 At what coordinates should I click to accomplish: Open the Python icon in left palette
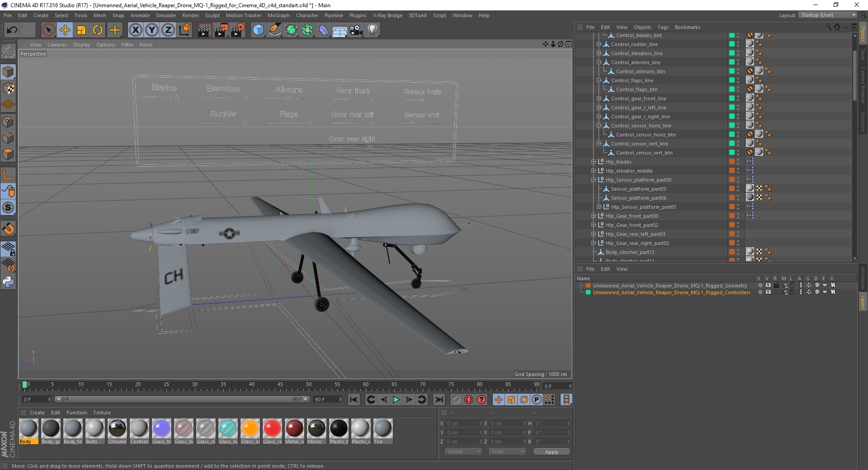click(8, 282)
